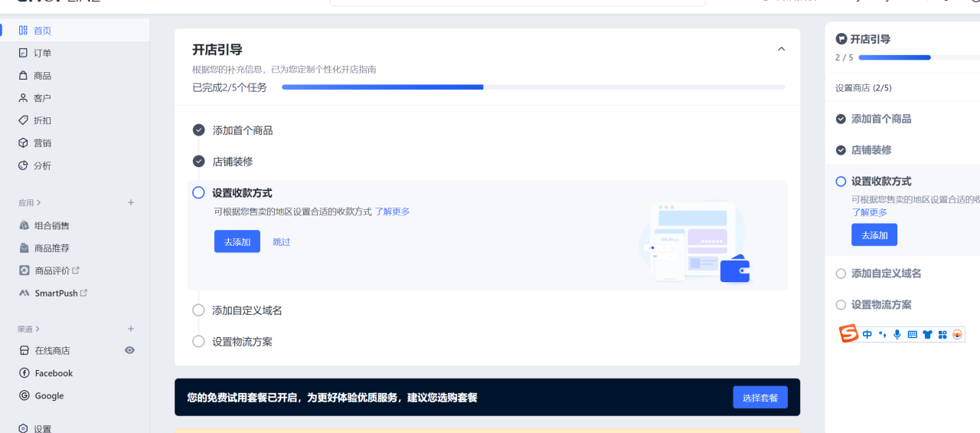Collapse the 开店引导 panel with chevron
Screen dimensions: 980x433
coord(781,49)
